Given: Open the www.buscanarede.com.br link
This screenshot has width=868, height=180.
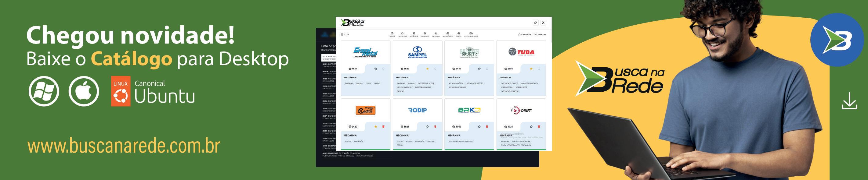Looking at the screenshot, I should point(124,146).
